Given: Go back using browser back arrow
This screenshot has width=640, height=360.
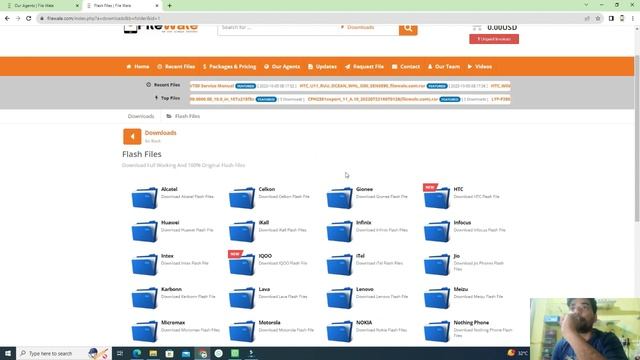Looking at the screenshot, I should pyautogui.click(x=7, y=18).
